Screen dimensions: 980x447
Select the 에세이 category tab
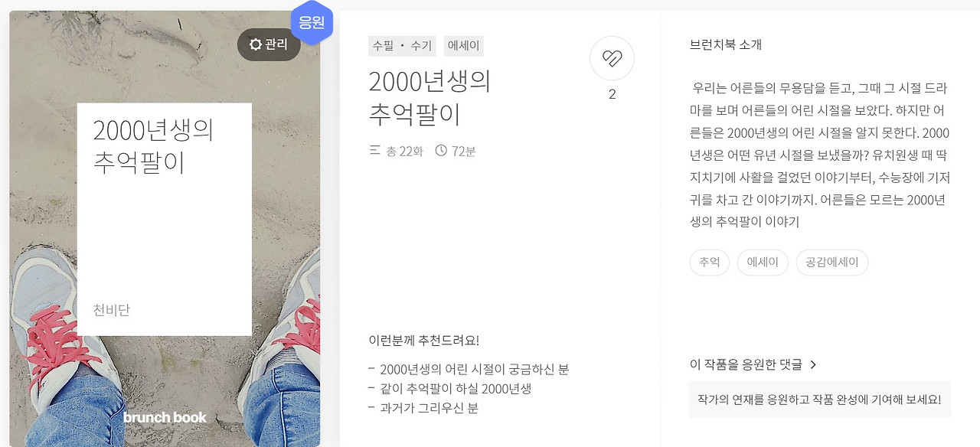pos(462,45)
